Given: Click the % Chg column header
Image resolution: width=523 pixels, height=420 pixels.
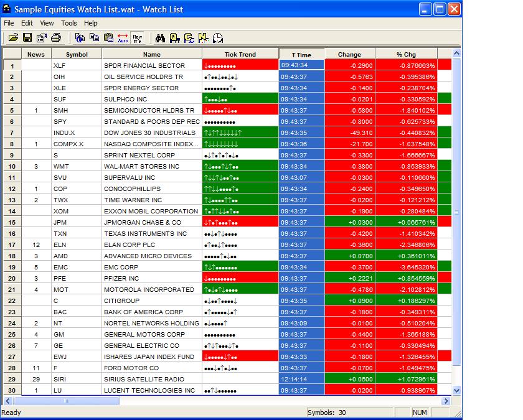Looking at the screenshot, I should pyautogui.click(x=406, y=54).
